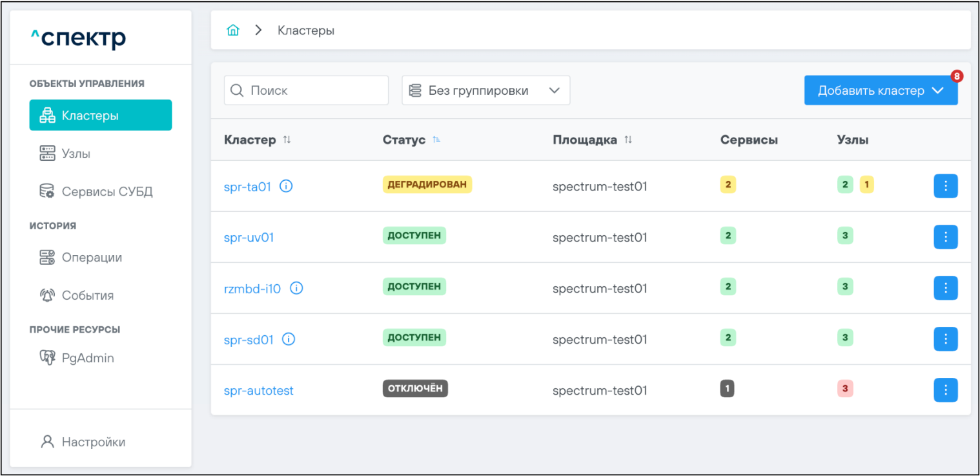
Task: Open PgAdmin resource link
Action: 87,358
